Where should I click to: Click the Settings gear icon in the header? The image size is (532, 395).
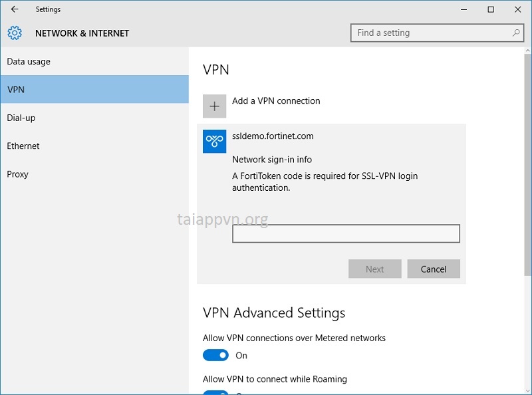(14, 33)
